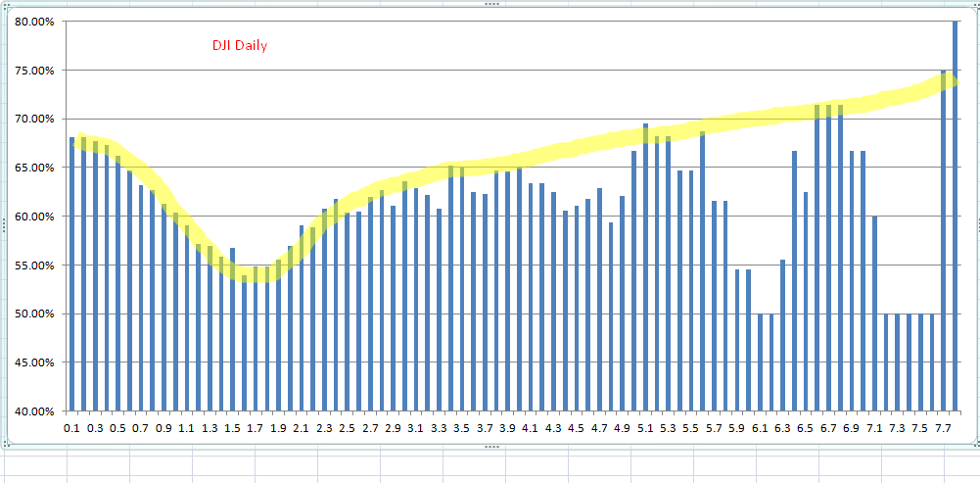
Task: Click the 1.3 horizontal axis label
Action: click(x=210, y=428)
